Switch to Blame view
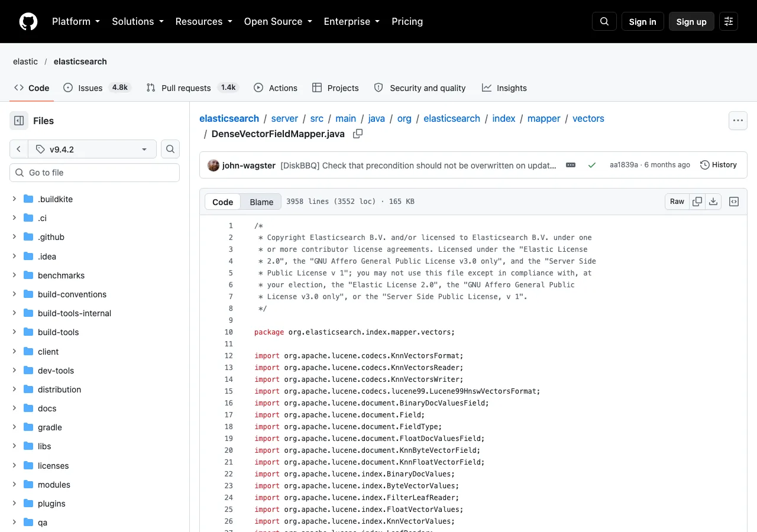This screenshot has height=532, width=757. point(261,202)
